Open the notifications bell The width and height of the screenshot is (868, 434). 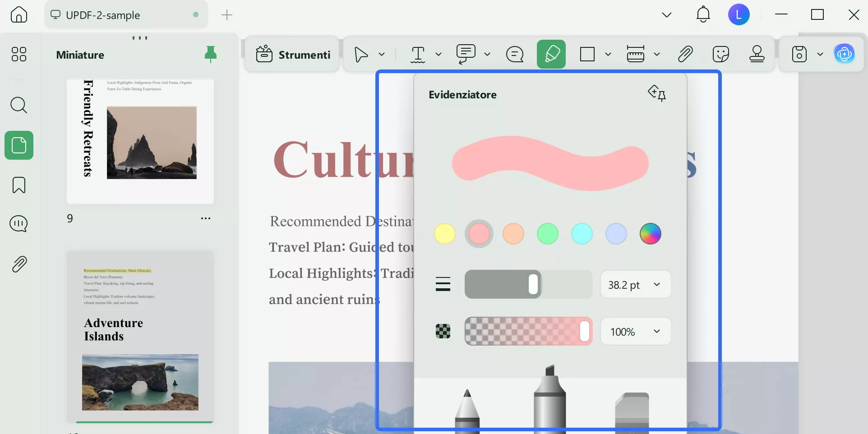[x=703, y=15]
